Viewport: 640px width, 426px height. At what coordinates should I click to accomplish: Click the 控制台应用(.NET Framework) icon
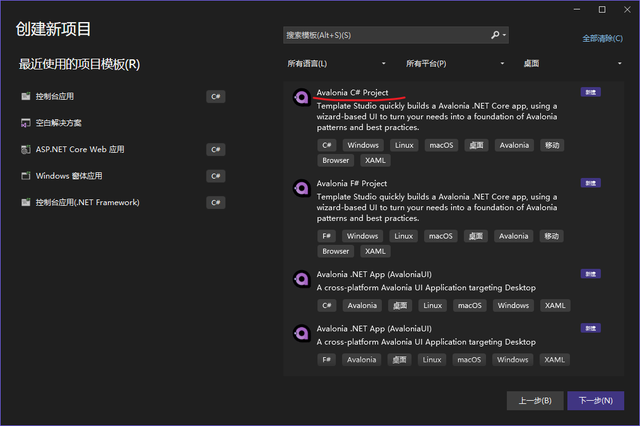tap(26, 202)
